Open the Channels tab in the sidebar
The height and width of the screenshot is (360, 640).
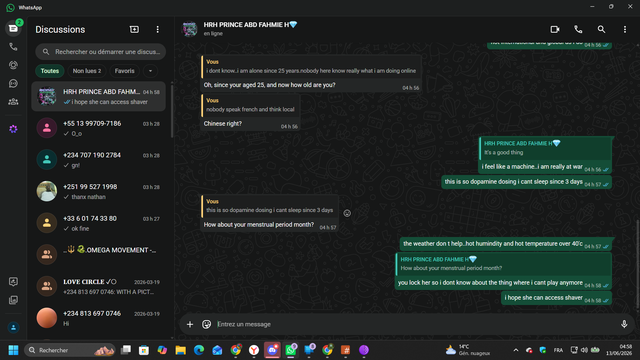coord(13,84)
